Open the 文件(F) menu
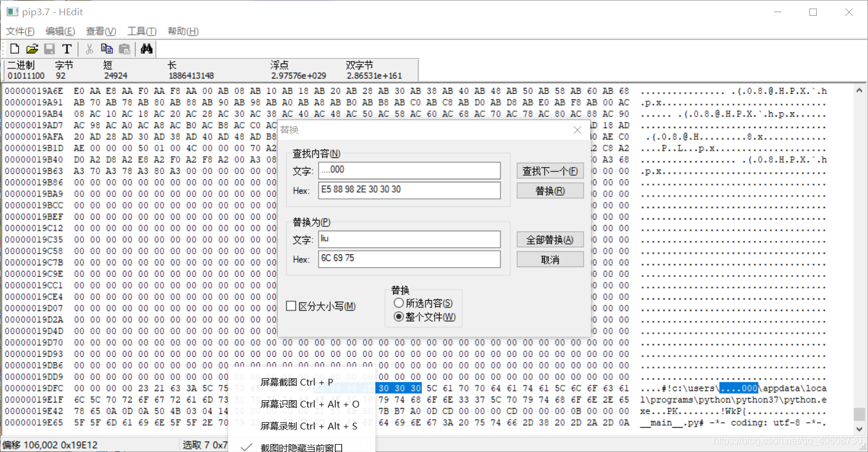 [x=20, y=31]
